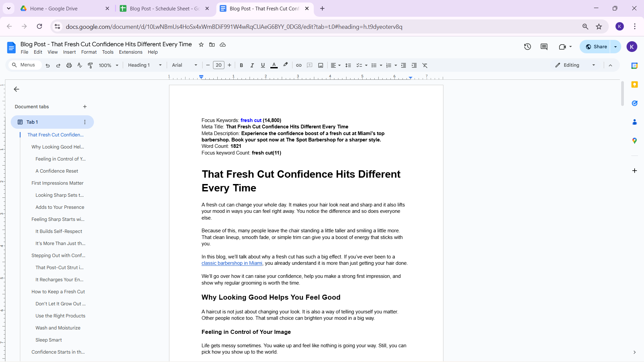Toggle italic formatting
The height and width of the screenshot is (362, 644).
pyautogui.click(x=252, y=65)
